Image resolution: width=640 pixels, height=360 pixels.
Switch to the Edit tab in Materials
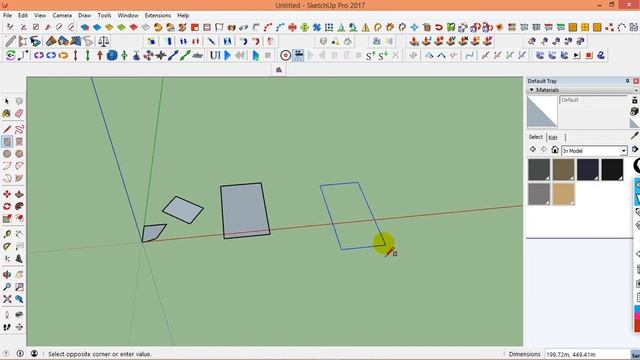tap(553, 138)
